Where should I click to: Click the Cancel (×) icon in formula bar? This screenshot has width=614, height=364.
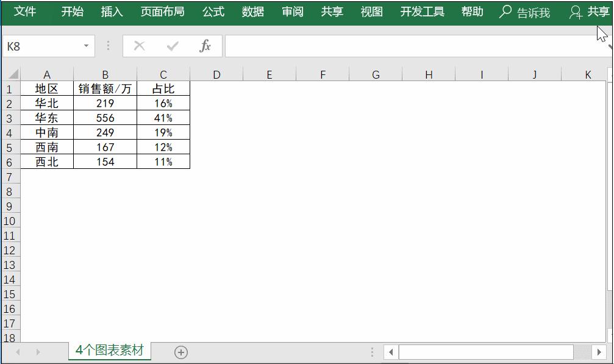pyautogui.click(x=139, y=45)
